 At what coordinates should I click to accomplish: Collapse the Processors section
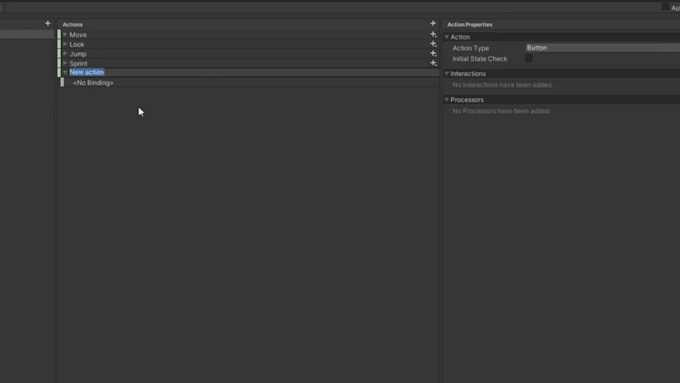447,100
